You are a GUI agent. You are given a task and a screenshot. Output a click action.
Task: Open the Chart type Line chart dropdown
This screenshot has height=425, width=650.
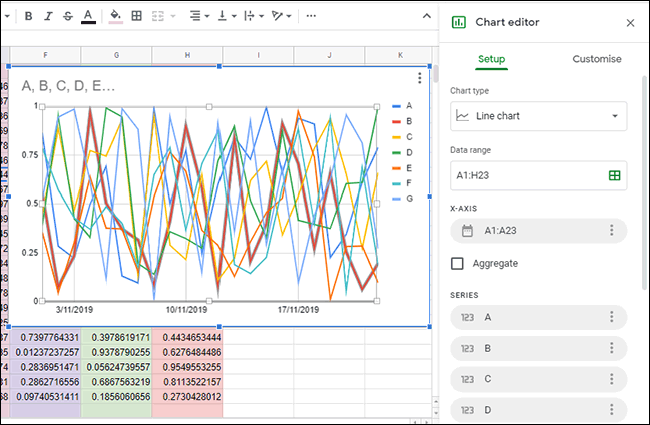538,116
